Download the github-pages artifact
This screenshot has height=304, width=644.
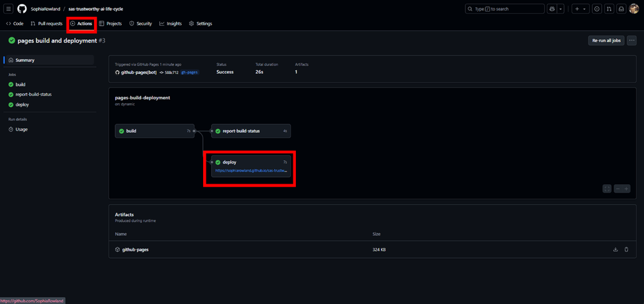click(615, 249)
